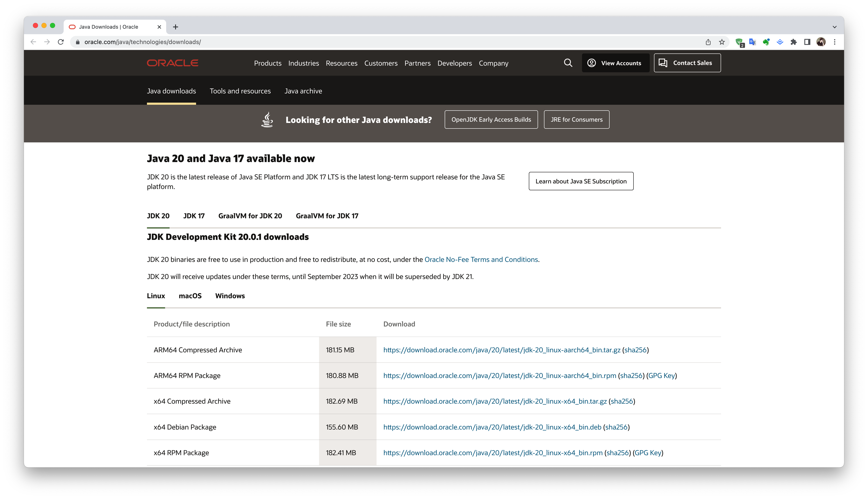Select the JDK 17 tab
The width and height of the screenshot is (868, 499).
pyautogui.click(x=194, y=216)
